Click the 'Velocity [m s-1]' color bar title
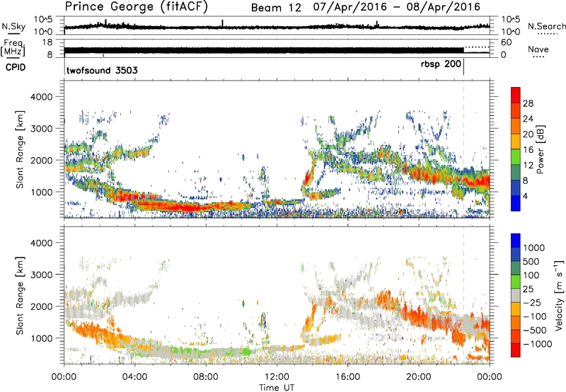 559,295
